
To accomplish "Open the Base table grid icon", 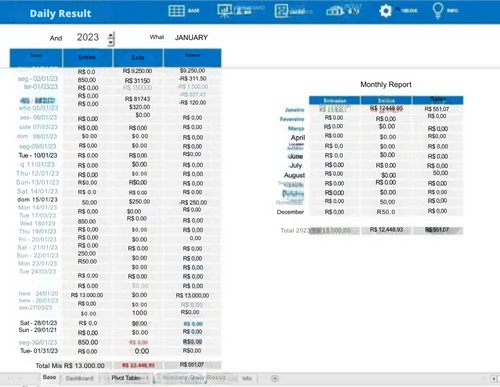I will (176, 11).
